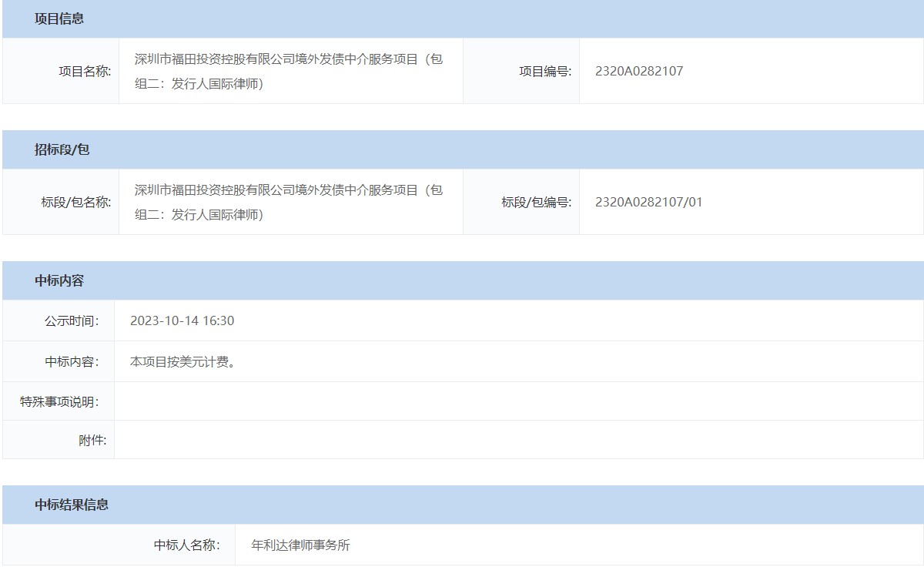The image size is (924, 567).
Task: Click package number 2320A0282107/01
Action: point(649,203)
